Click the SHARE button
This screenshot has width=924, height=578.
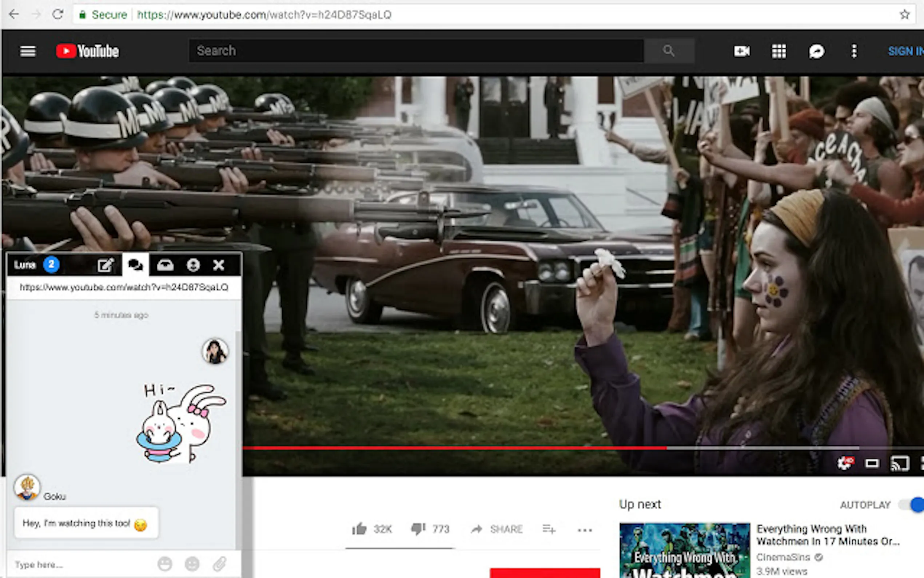point(497,529)
